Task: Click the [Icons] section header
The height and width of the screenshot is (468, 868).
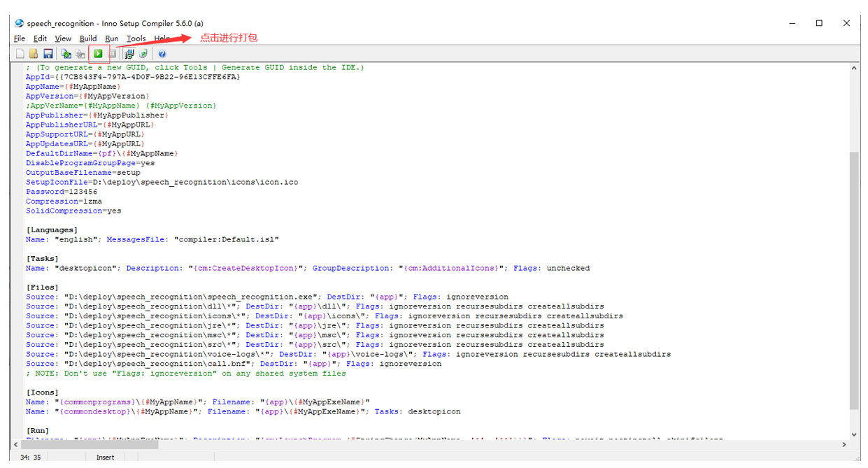Action: click(x=43, y=392)
